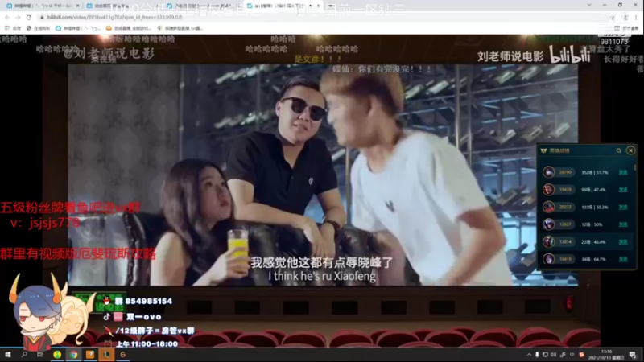The width and height of the screenshot is (644, 362).
Task: Close the hero stats panel
Action: 630,150
